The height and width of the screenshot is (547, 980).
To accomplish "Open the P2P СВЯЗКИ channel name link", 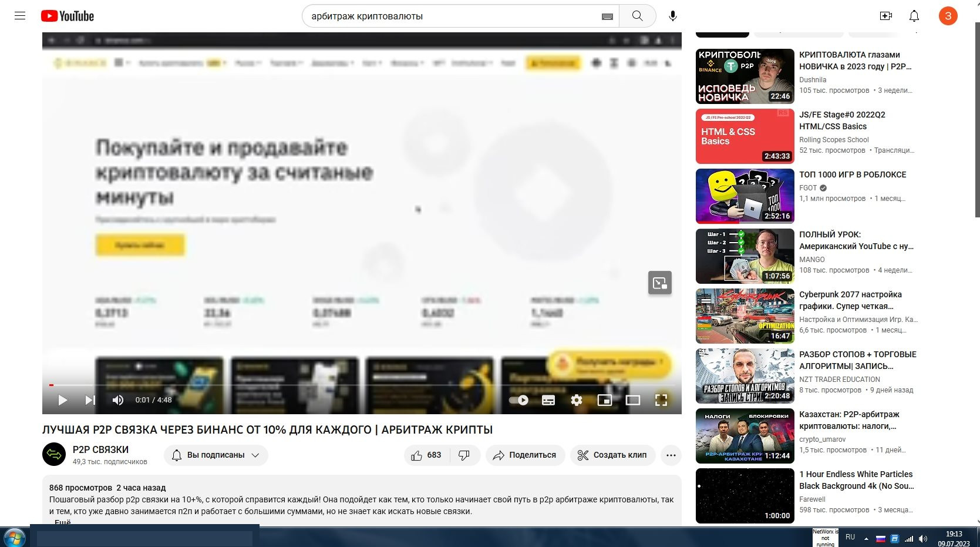I will click(x=100, y=449).
